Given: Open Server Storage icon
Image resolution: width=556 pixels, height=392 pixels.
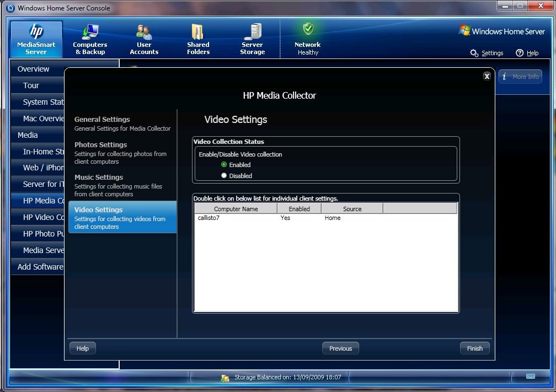Looking at the screenshot, I should click(253, 31).
